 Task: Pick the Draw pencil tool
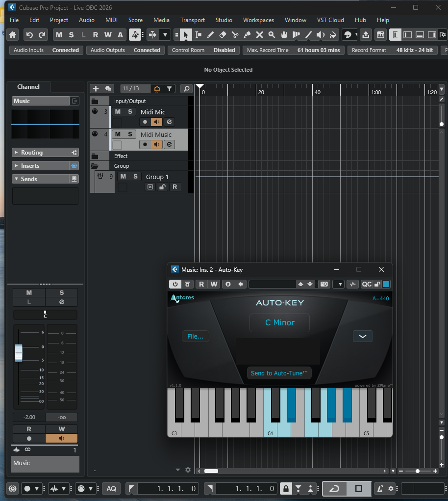tap(210, 35)
